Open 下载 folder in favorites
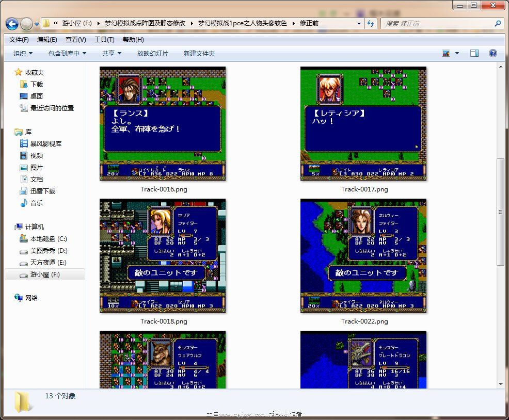This screenshot has width=509, height=420. pyautogui.click(x=36, y=84)
